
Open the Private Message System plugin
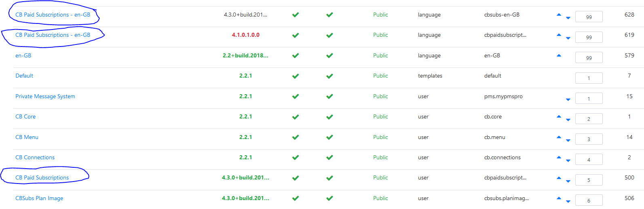tap(45, 96)
